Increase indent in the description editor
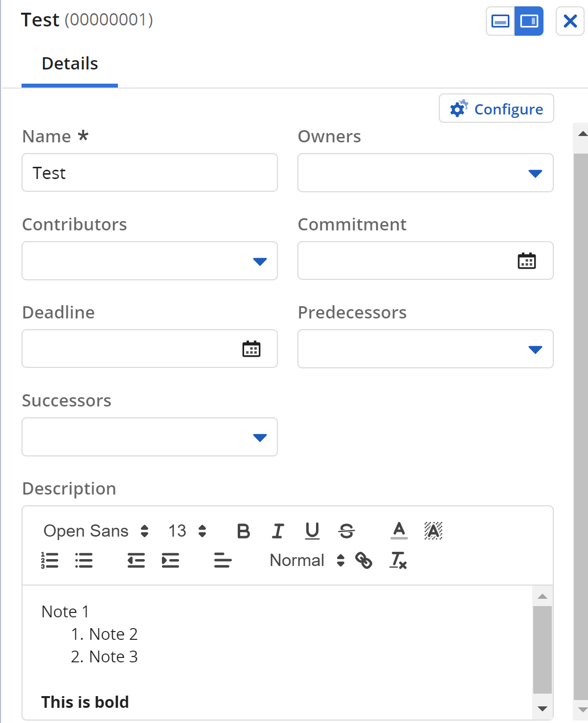Screen dimensions: 588x723 click(170, 561)
